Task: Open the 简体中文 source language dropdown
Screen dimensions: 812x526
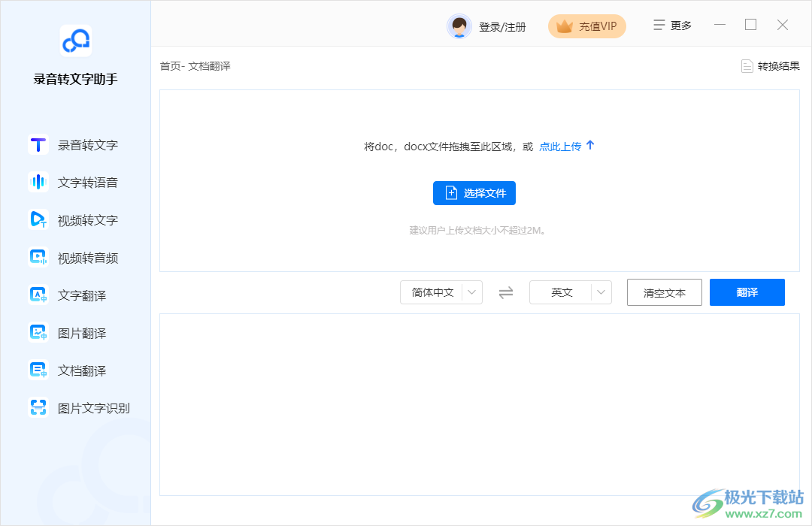Action: [441, 292]
